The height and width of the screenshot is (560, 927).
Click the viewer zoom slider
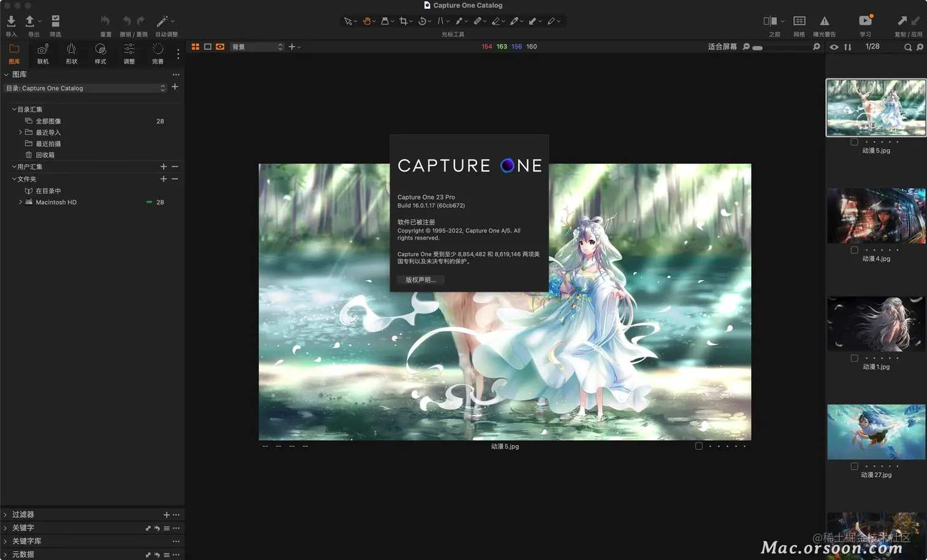coord(782,47)
